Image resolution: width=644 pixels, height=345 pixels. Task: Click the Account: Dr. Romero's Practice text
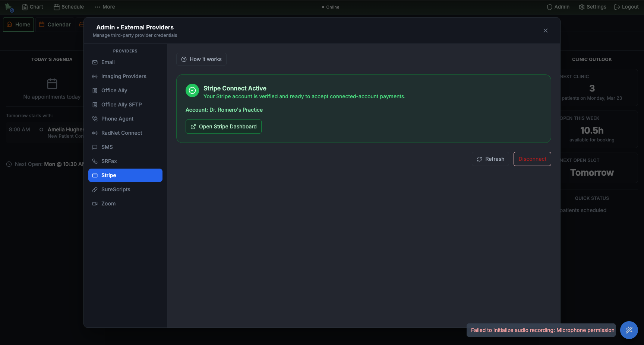pos(224,110)
